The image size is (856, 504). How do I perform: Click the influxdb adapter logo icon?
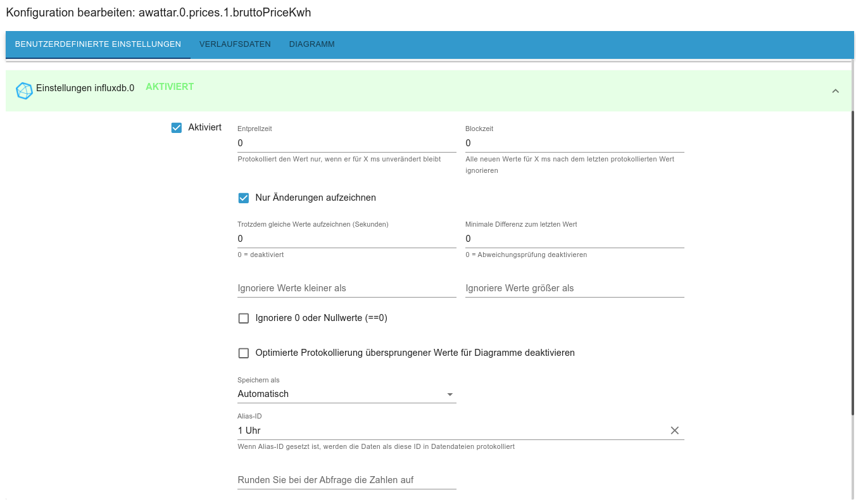click(24, 91)
